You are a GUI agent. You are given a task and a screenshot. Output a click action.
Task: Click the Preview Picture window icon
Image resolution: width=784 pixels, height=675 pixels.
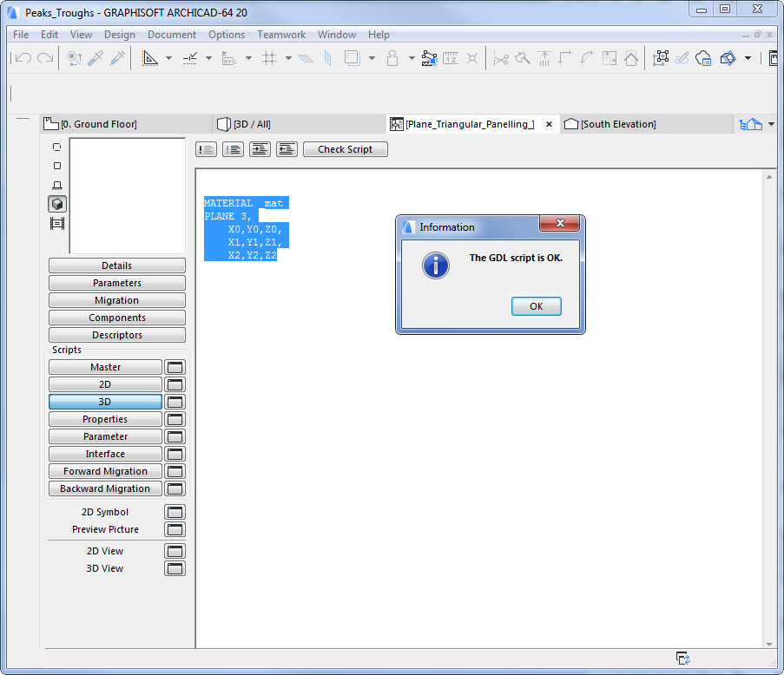point(175,529)
